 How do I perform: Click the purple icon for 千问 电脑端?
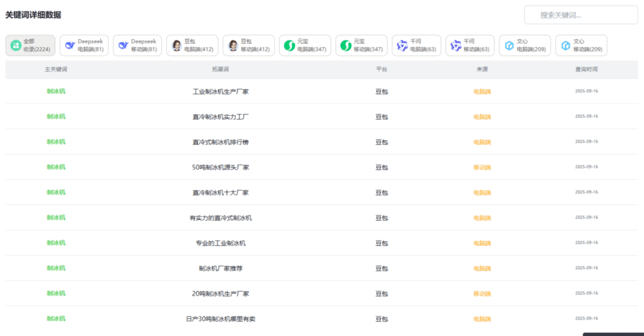click(x=402, y=45)
